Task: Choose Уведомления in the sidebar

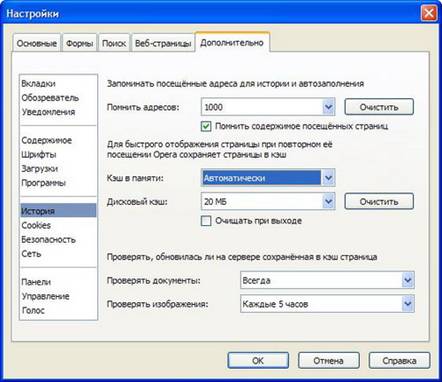Action: tap(48, 112)
